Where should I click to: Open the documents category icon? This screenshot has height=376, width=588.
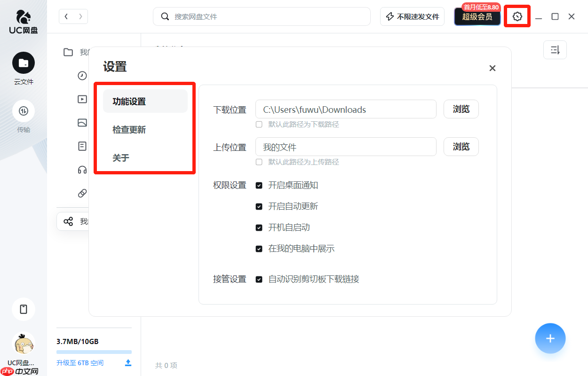(82, 146)
